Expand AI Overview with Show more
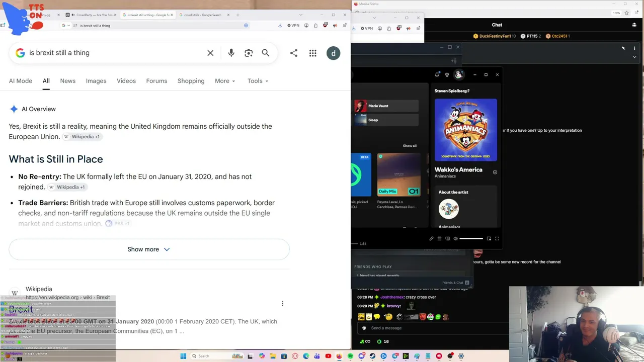 149,249
